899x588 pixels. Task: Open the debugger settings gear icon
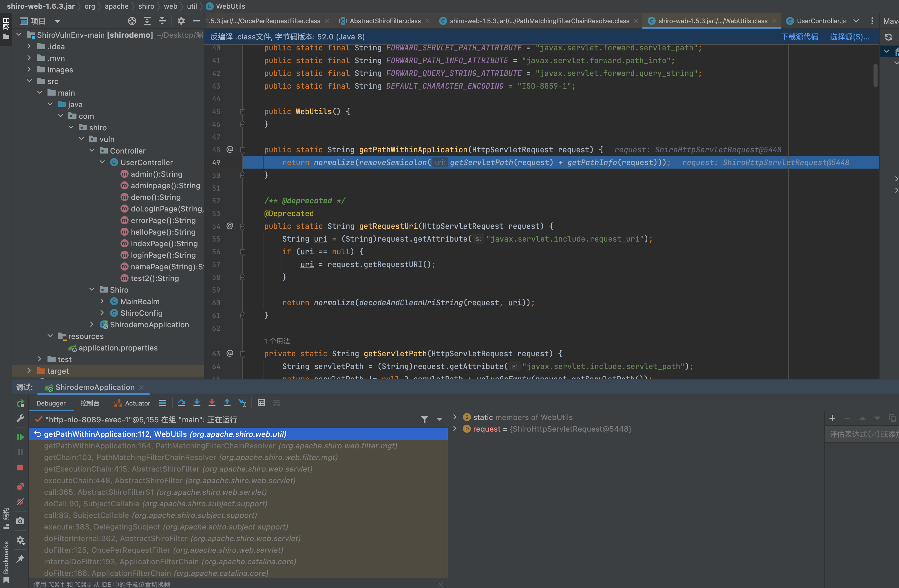20,540
